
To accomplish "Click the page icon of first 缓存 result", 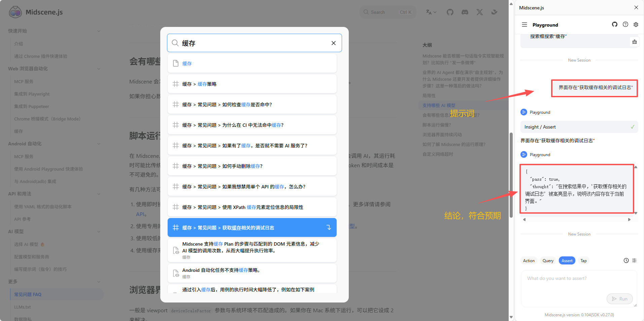I will 175,63.
